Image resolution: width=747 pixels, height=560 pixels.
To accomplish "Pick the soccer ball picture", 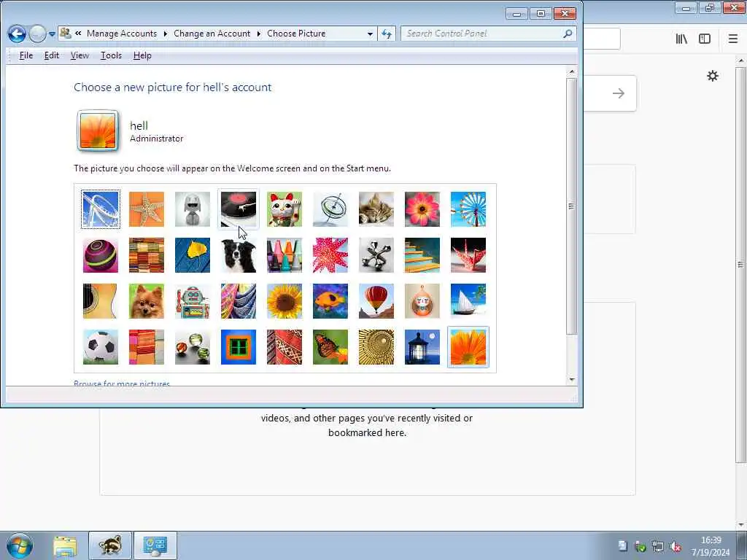I will click(x=101, y=347).
